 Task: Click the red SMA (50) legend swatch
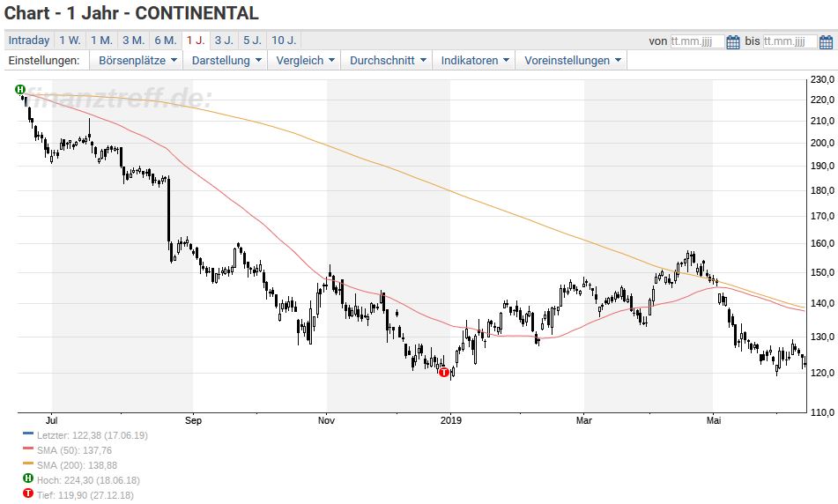[x=28, y=449]
